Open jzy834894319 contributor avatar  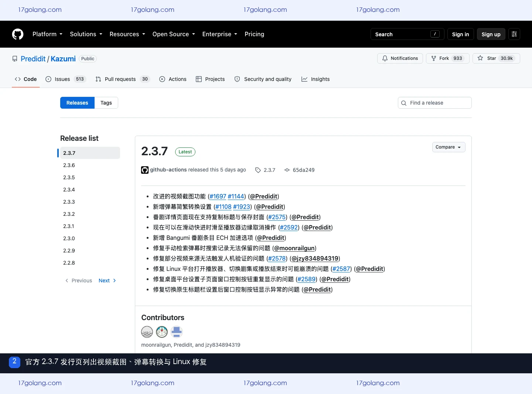pos(177,332)
